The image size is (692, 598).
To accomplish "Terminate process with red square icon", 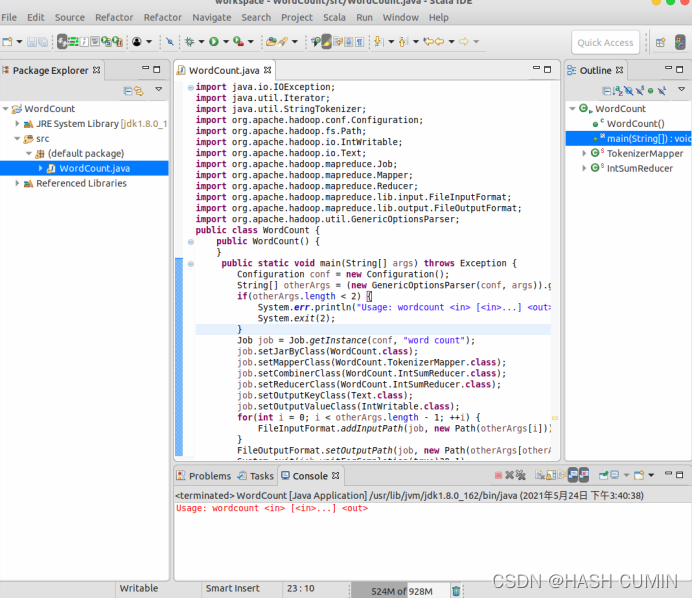I will (x=499, y=475).
